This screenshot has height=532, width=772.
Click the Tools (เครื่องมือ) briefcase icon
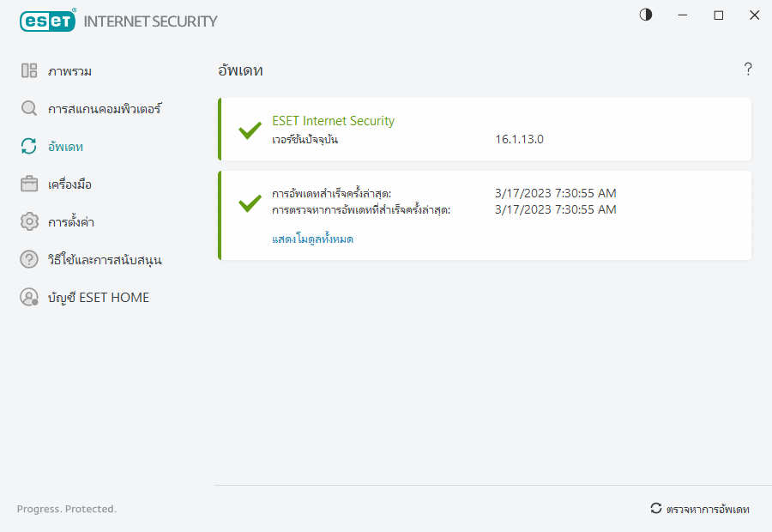(29, 184)
